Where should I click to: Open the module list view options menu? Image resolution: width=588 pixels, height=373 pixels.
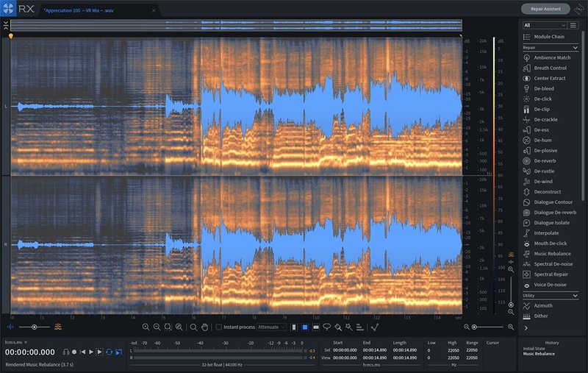573,25
